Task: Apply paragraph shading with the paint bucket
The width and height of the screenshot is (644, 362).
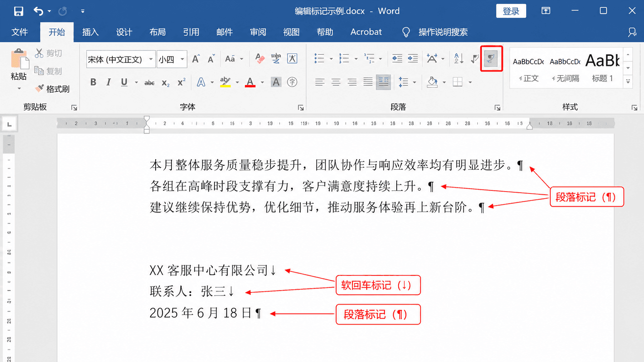Action: tap(432, 82)
